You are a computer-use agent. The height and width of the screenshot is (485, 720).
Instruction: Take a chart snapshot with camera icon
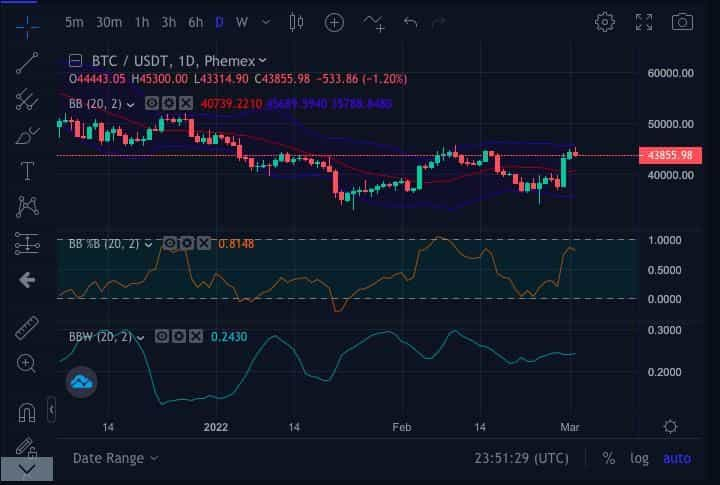[682, 22]
